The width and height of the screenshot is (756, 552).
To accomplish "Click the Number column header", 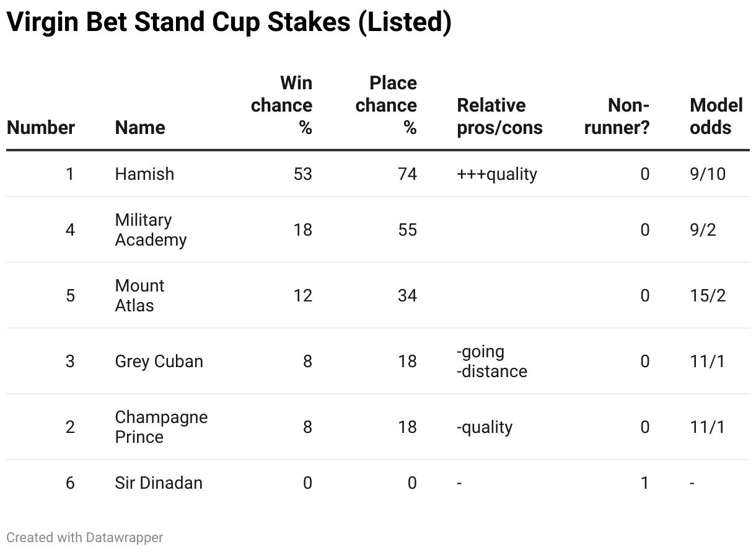I will [x=41, y=128].
